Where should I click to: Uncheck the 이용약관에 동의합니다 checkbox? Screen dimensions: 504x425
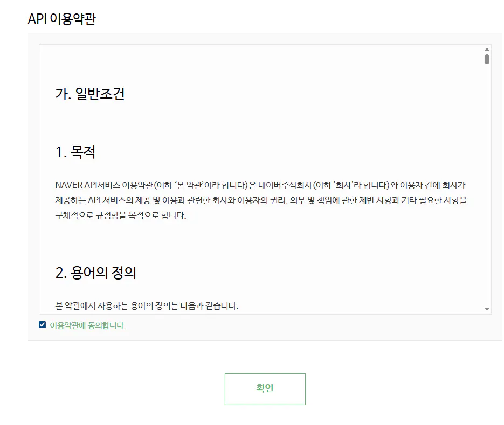43,325
